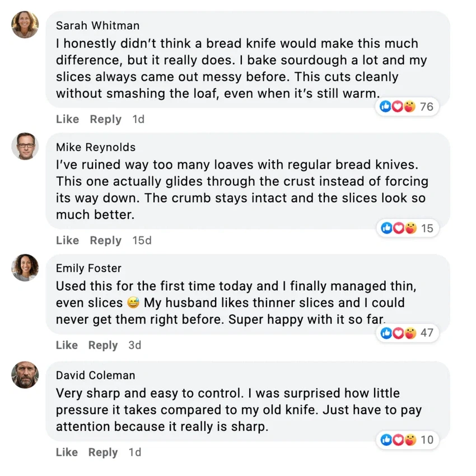Click the 3d timestamp on Emily's comment
476x476 pixels.
click(x=134, y=345)
